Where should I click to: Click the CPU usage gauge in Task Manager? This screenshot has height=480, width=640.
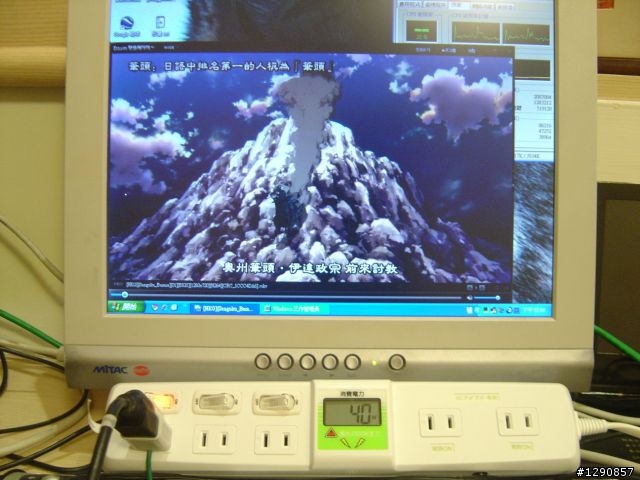422,31
